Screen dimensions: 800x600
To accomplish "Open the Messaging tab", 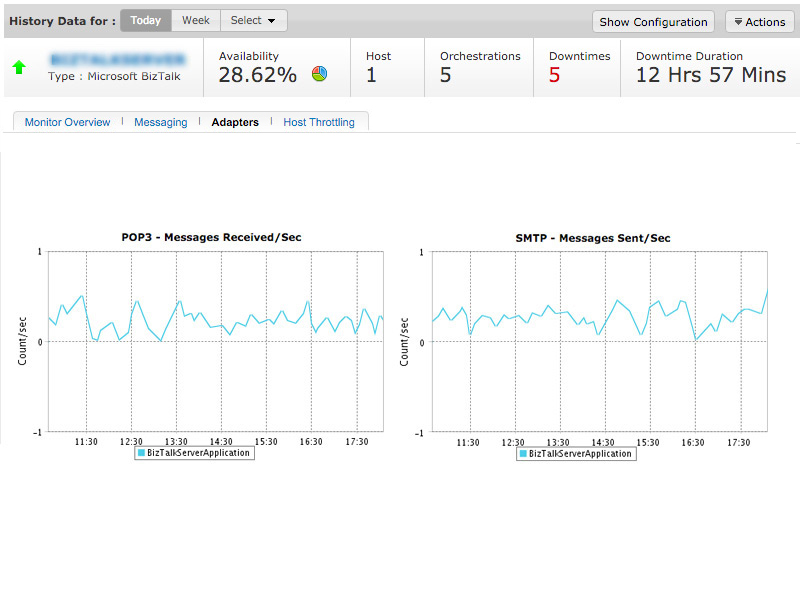I will [160, 122].
